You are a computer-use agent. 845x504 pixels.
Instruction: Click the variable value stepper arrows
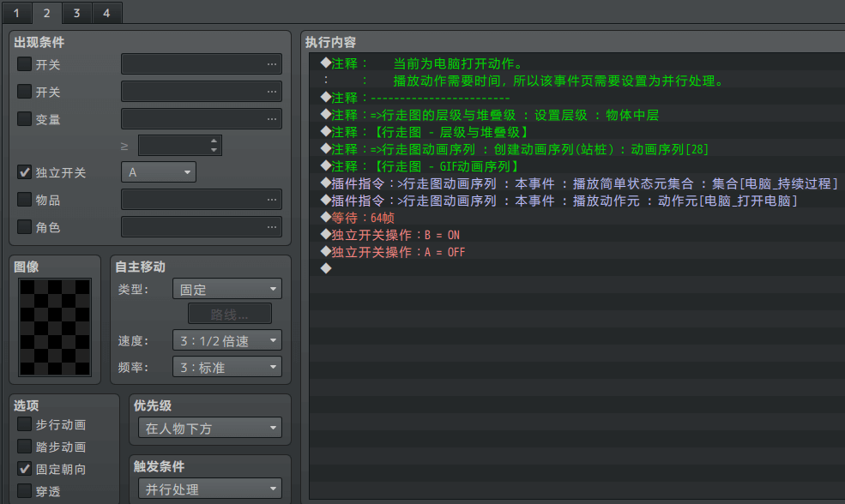click(214, 145)
